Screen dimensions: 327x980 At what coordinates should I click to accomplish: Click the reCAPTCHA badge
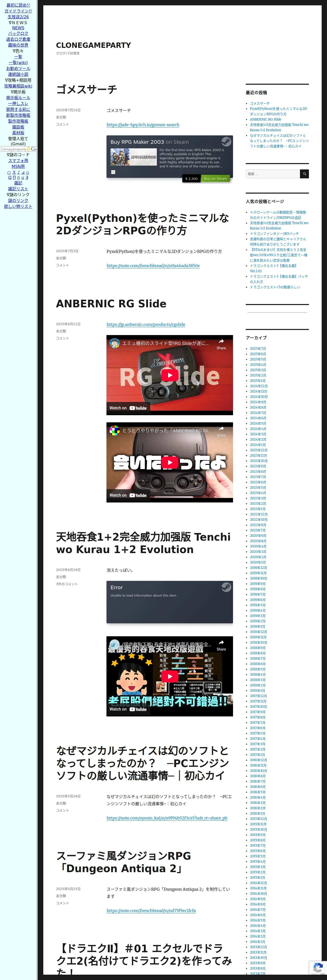(x=318, y=968)
